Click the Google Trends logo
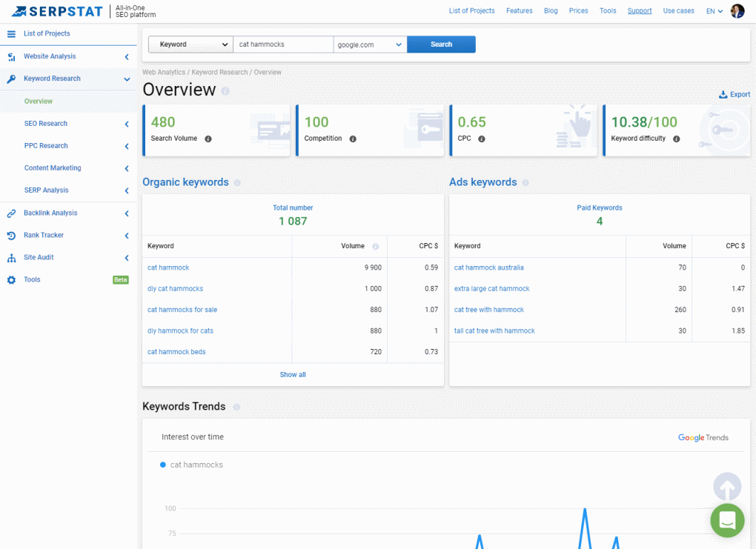This screenshot has width=756, height=549. (x=703, y=438)
